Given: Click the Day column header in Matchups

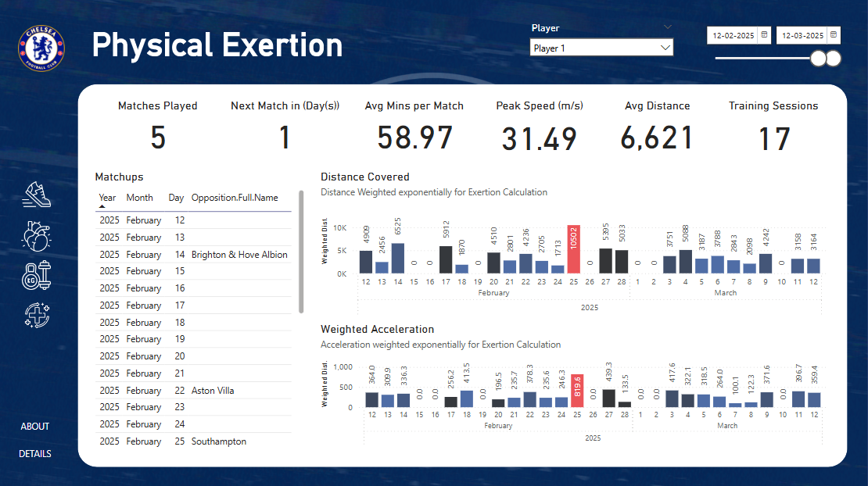Looking at the screenshot, I should pos(176,198).
